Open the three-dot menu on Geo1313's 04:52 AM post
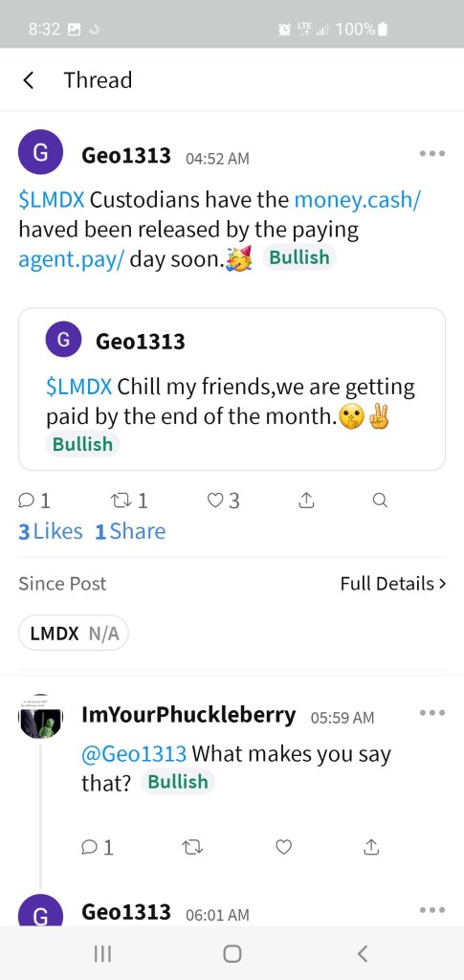Screen dimensions: 464x980 [432, 153]
